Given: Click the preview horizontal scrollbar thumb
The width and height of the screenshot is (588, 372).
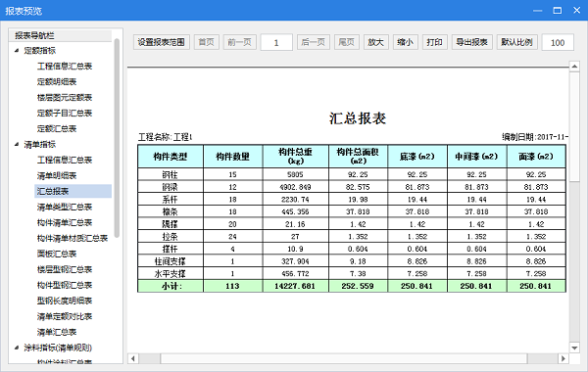Looking at the screenshot, I should [x=344, y=358].
